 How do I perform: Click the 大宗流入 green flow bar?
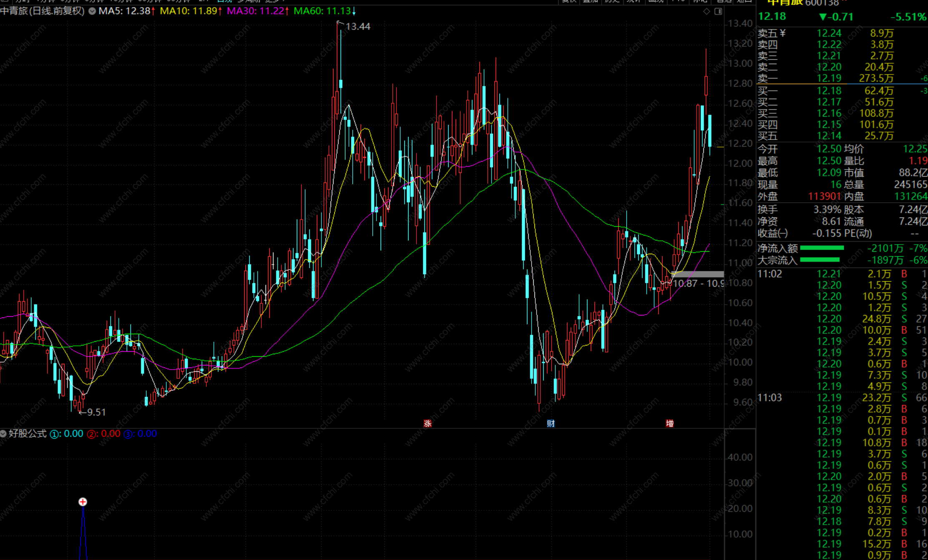pos(820,260)
